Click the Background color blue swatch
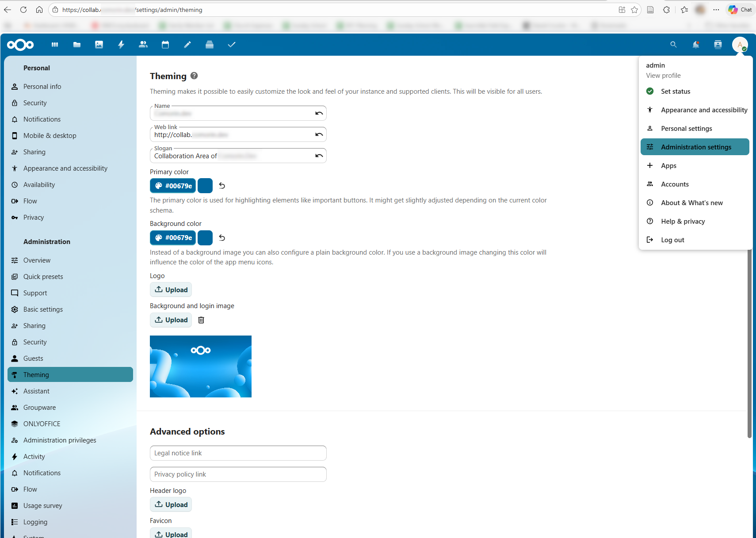This screenshot has height=538, width=756. pos(205,238)
